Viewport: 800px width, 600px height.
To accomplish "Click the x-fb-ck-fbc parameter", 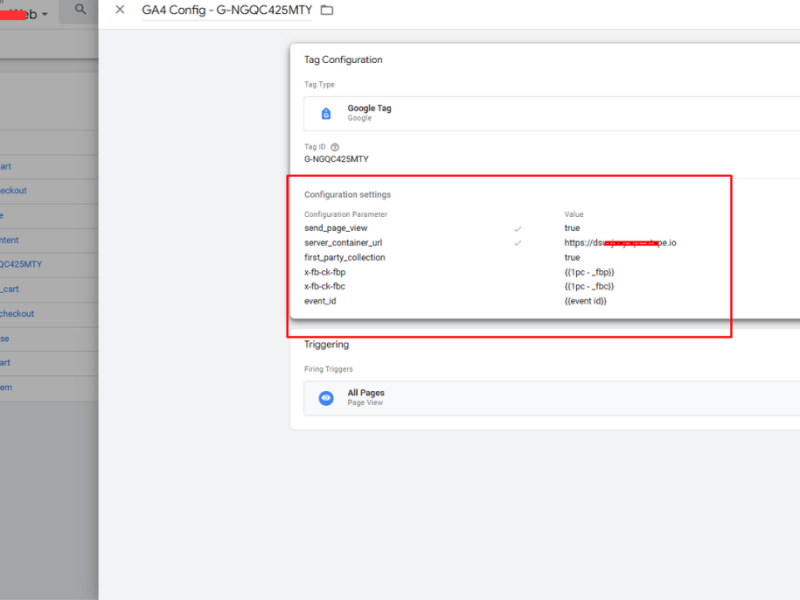I will 324,286.
